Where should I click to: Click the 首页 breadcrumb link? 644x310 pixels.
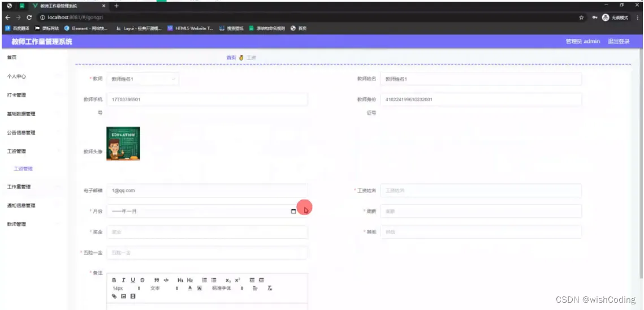coord(231,58)
